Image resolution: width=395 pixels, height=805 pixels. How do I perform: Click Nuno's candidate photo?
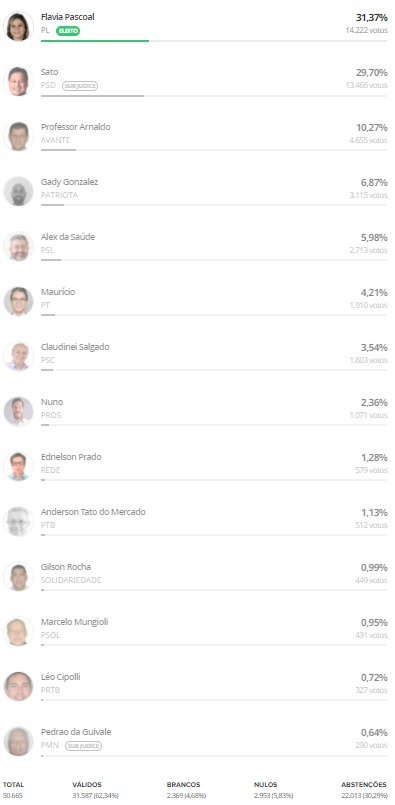coord(18,411)
